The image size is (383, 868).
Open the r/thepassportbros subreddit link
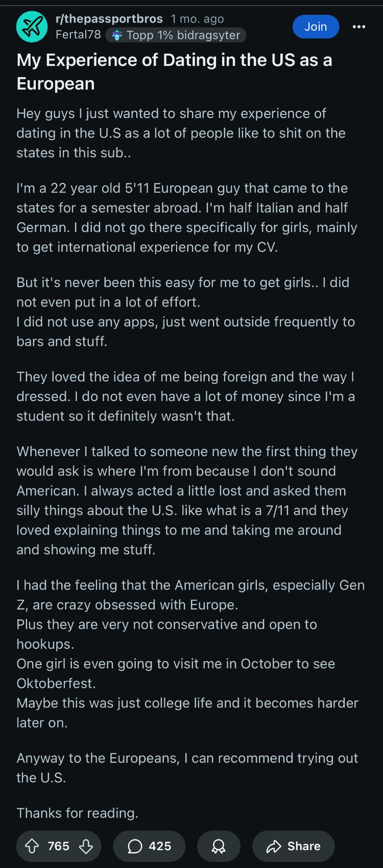[109, 19]
